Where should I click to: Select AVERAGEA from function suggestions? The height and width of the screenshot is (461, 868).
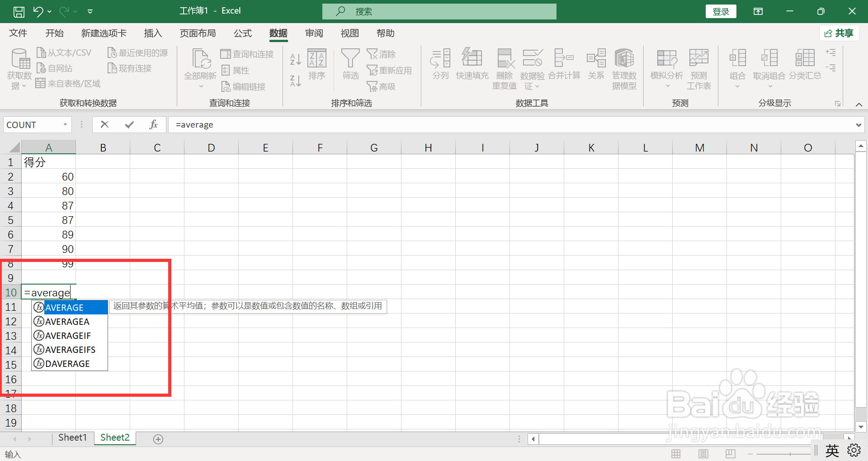click(x=70, y=322)
